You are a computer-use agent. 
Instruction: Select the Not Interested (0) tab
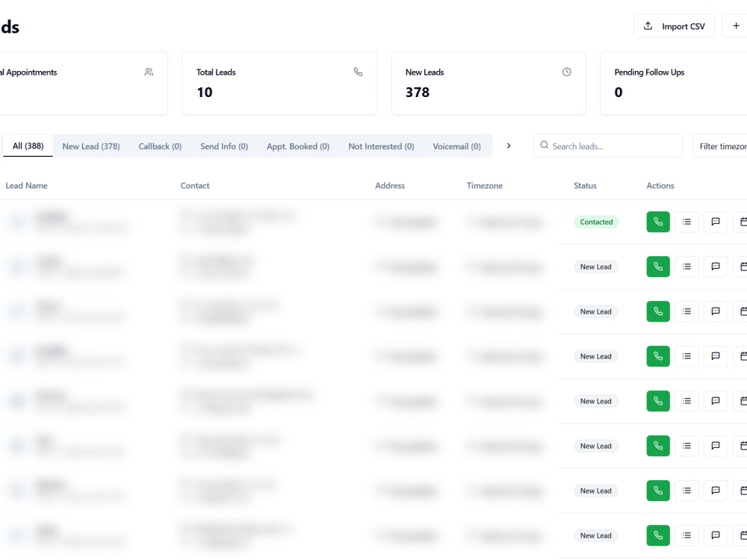pos(381,146)
